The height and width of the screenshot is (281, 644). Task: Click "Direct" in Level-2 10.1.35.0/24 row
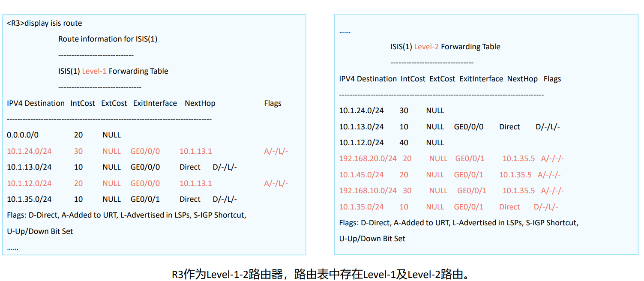509,207
